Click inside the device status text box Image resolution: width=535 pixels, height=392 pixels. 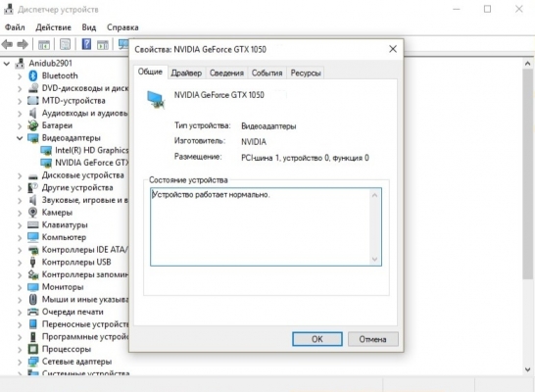tap(266, 226)
